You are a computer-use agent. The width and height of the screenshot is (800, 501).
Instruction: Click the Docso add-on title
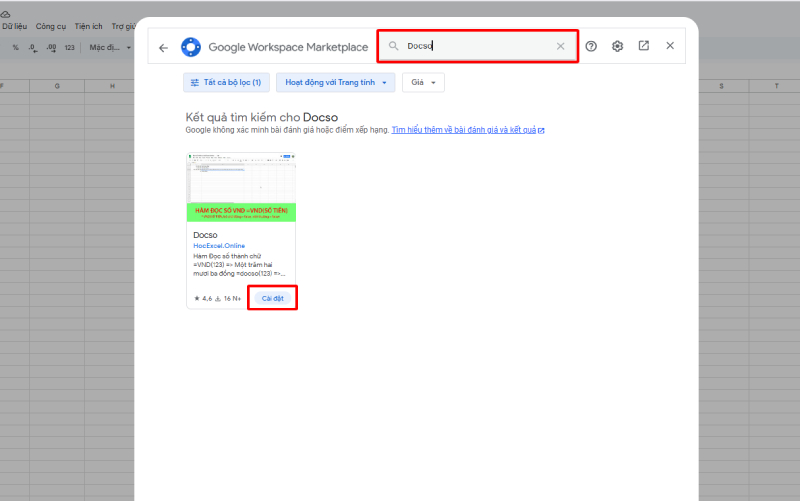(205, 235)
